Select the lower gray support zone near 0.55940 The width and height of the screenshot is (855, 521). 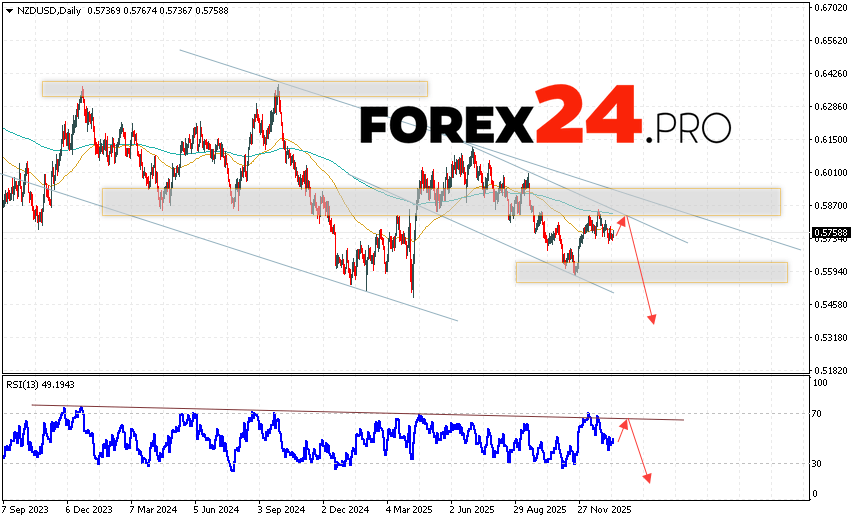point(651,272)
